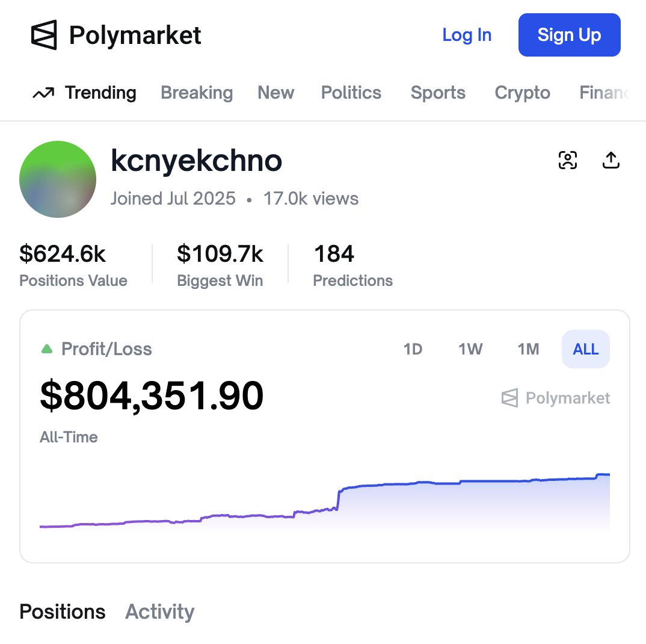This screenshot has height=644, width=646.
Task: Click the Trending arrow icon
Action: (x=43, y=93)
